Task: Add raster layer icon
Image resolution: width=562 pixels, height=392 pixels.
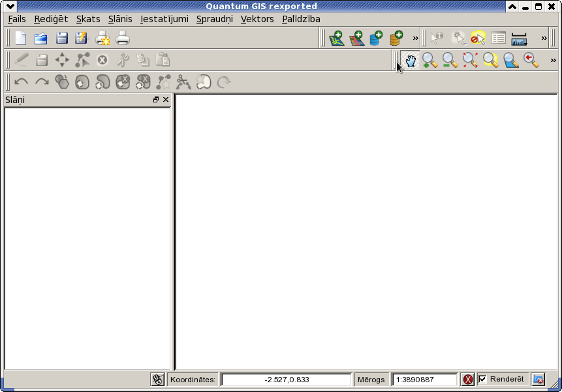Action: point(356,38)
